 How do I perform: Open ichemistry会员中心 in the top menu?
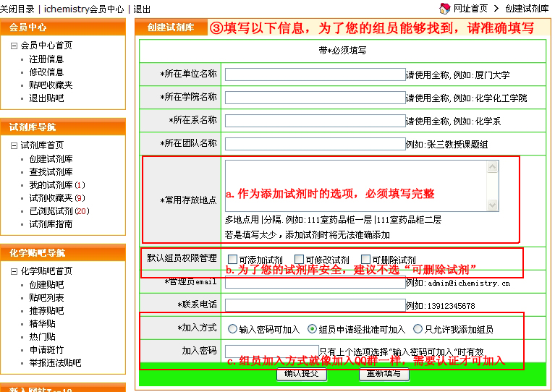point(83,9)
